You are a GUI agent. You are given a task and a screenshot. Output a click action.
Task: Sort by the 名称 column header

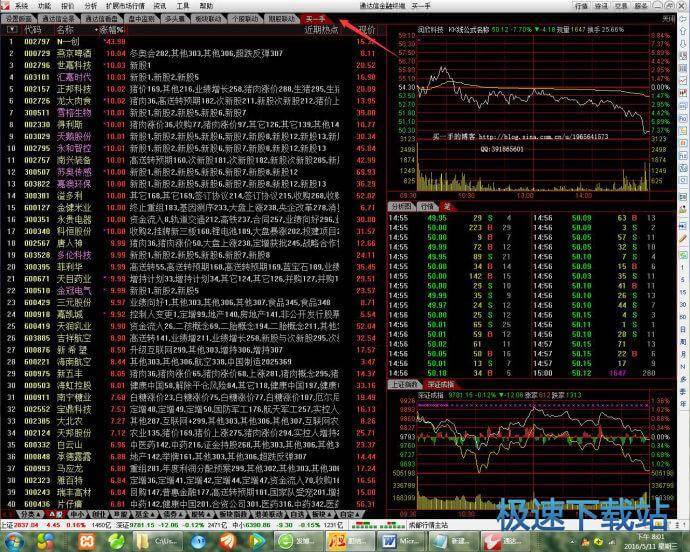click(65, 30)
